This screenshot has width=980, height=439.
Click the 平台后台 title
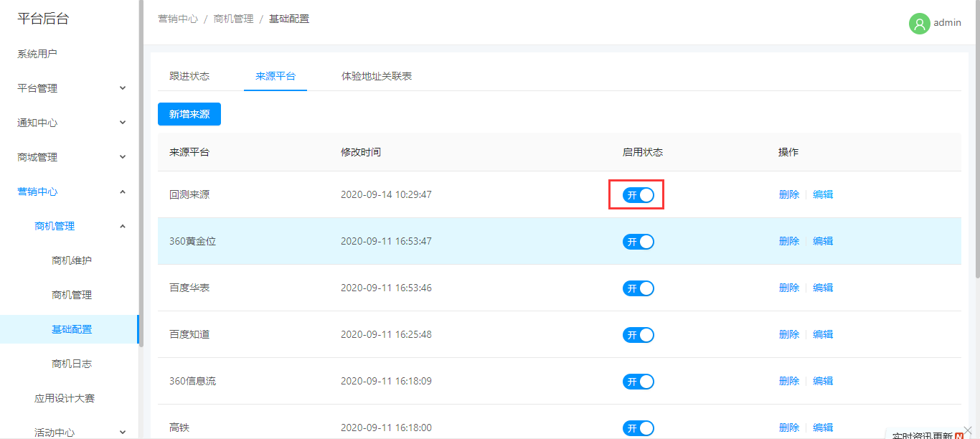pyautogui.click(x=43, y=19)
